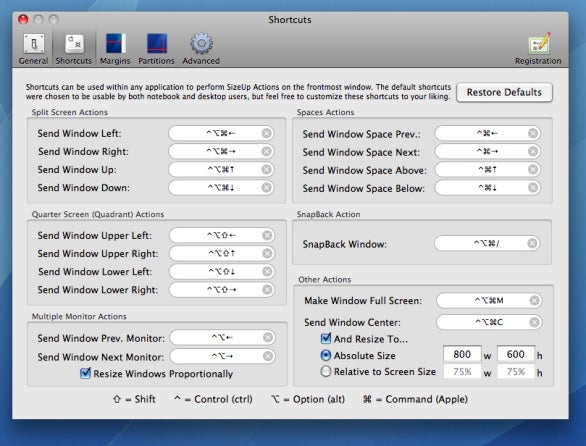Focus the Send Window Next Monitor shortcut field

[223, 356]
